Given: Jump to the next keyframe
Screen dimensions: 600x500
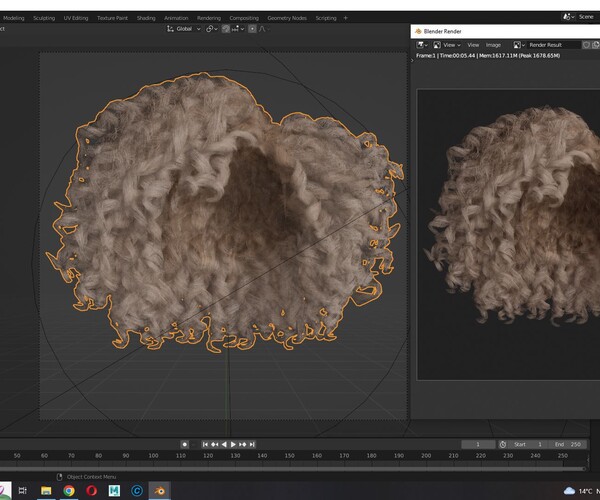Looking at the screenshot, I should pyautogui.click(x=243, y=444).
